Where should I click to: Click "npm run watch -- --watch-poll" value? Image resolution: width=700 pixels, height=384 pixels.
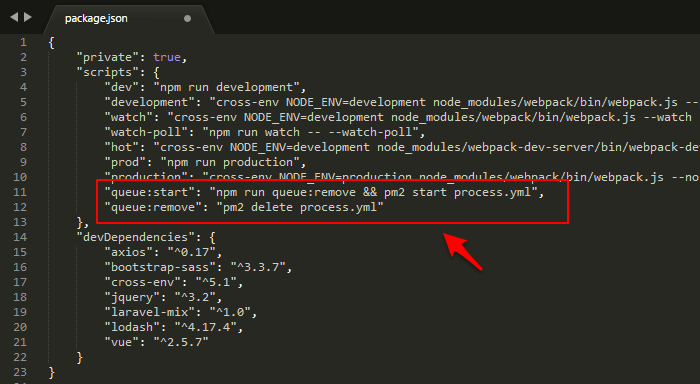pos(310,132)
